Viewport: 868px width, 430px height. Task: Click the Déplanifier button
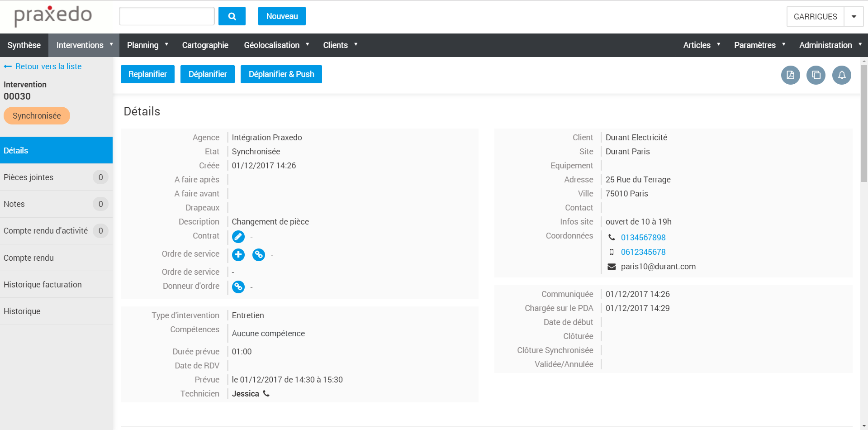click(208, 74)
